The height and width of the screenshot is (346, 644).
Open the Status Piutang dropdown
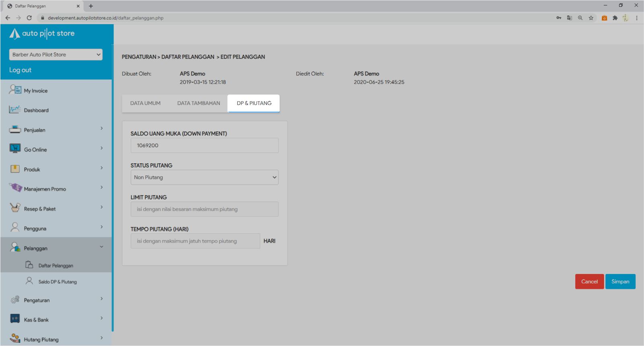[x=204, y=177]
